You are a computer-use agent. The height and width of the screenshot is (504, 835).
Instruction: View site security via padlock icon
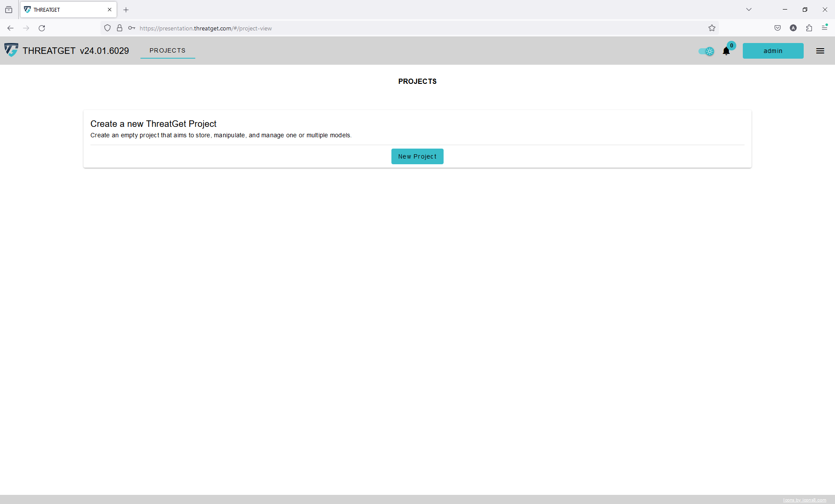pos(120,28)
